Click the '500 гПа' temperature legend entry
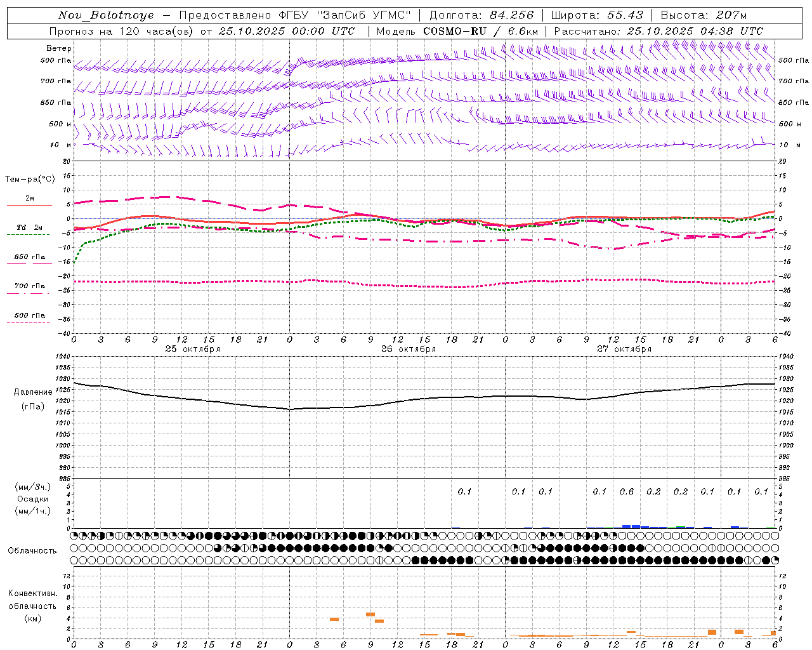 30,315
